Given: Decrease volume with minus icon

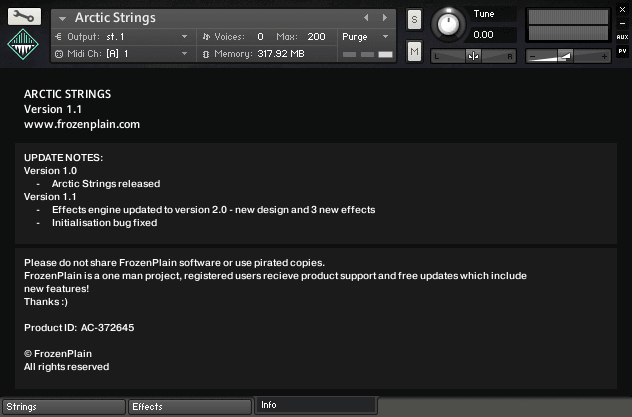Looking at the screenshot, I should coord(533,57).
